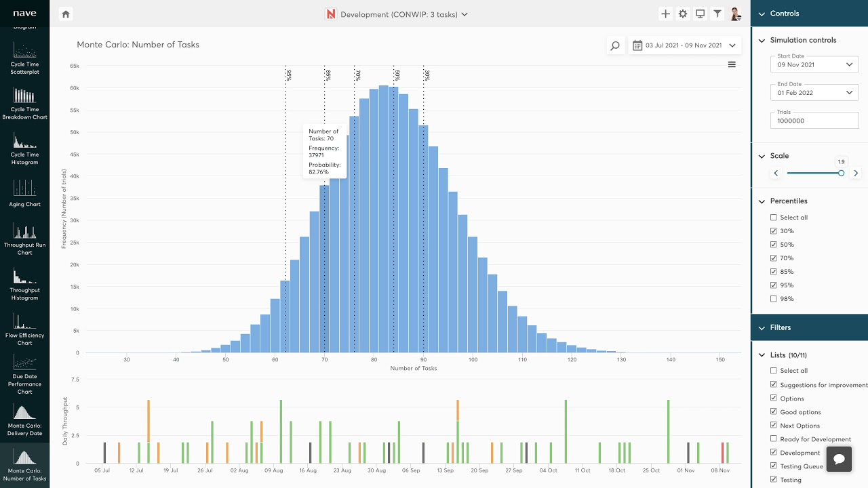Uncheck the 30% percentile
The width and height of the screenshot is (868, 488).
coord(774,231)
